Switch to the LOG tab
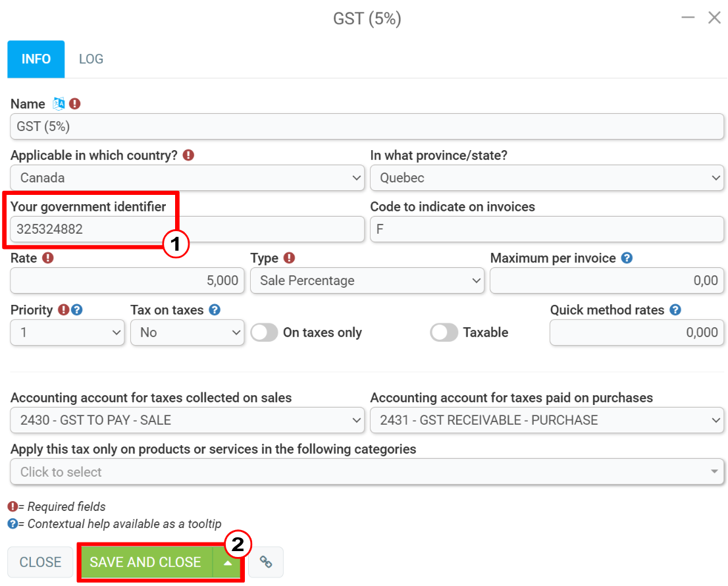This screenshot has height=586, width=728. point(91,59)
